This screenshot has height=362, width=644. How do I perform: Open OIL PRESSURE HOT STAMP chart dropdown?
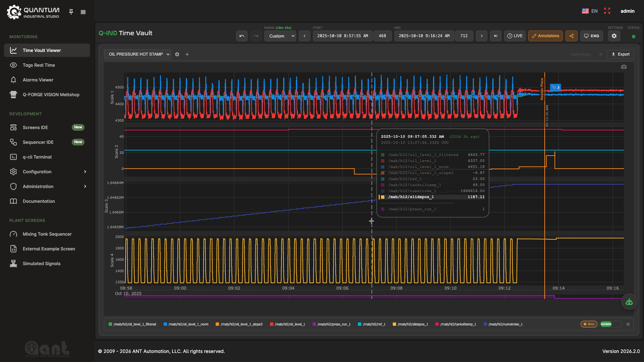point(138,54)
